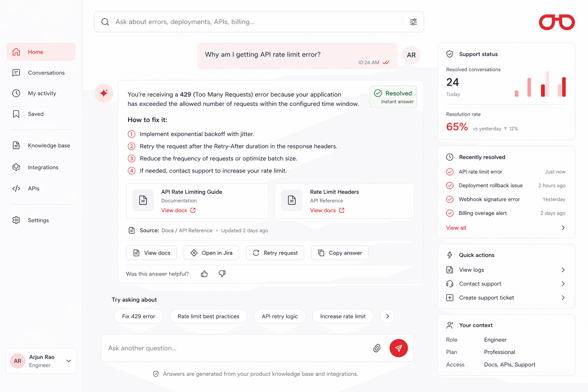The image size is (588, 392).
Task: Click the Copy answer button
Action: [x=340, y=253]
